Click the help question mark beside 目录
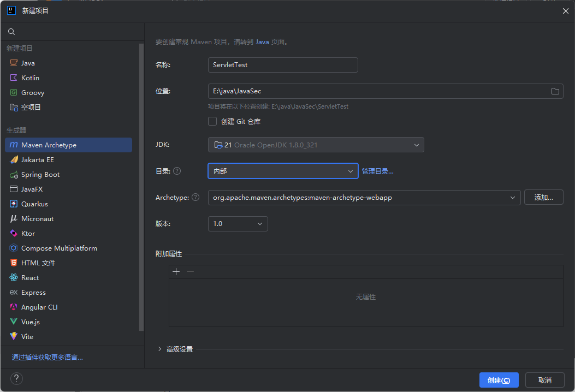Image resolution: width=575 pixels, height=392 pixels. [x=177, y=171]
